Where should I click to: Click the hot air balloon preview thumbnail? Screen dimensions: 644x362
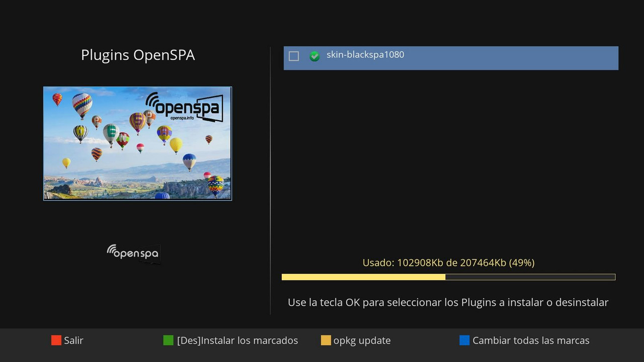[x=137, y=143]
